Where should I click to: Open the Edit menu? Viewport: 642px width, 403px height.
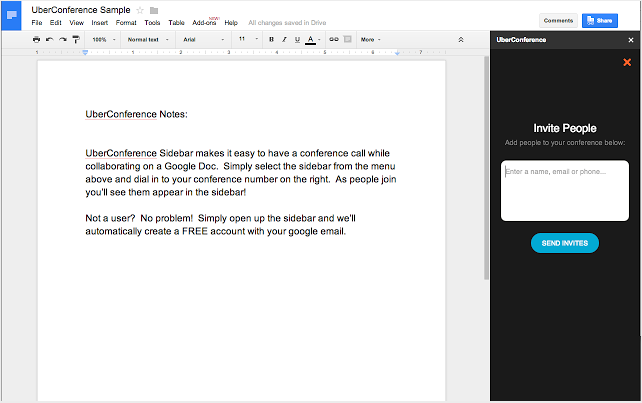tap(56, 23)
